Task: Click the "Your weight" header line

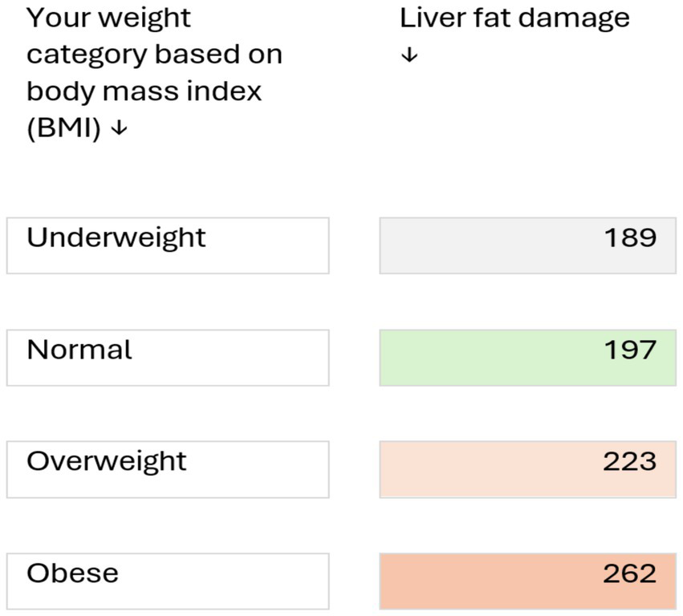Action: [x=109, y=18]
